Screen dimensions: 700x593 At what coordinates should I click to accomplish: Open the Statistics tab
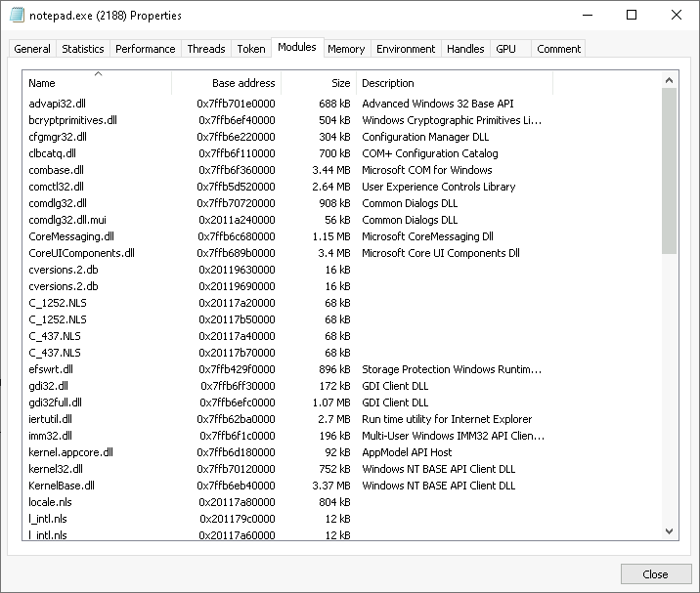click(83, 49)
